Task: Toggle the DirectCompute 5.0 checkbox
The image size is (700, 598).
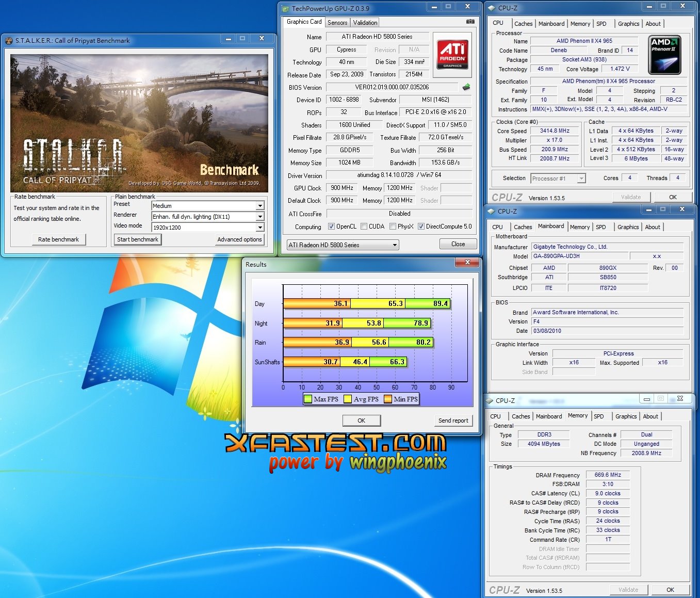Action: [x=421, y=227]
